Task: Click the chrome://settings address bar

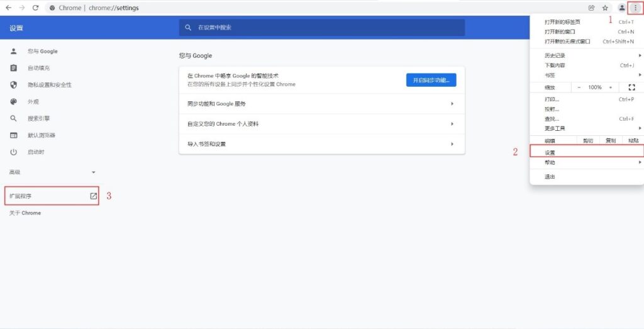Action: [314, 8]
